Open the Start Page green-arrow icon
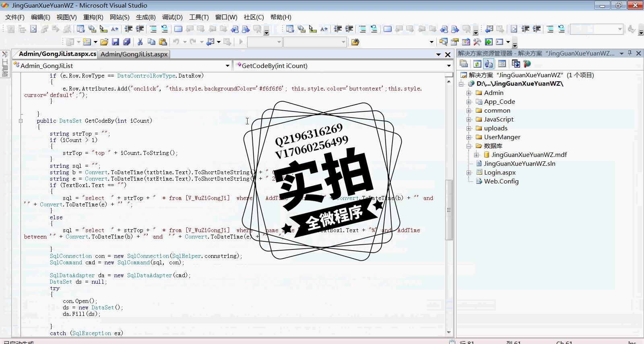 pos(489,42)
